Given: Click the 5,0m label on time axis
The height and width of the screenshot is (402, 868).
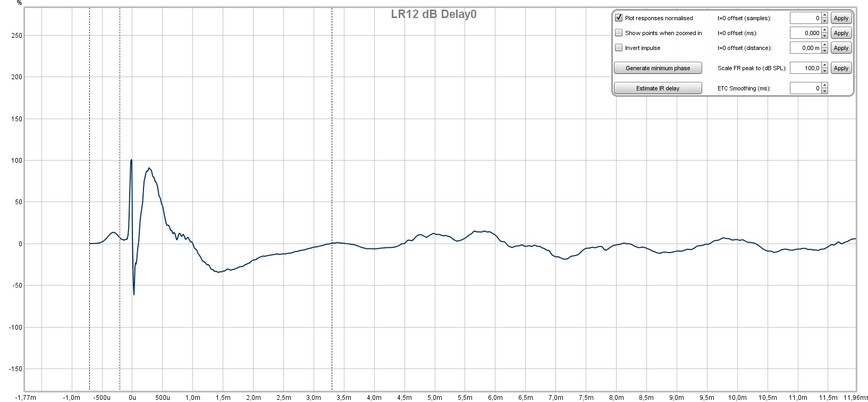Looking at the screenshot, I should click(435, 397).
